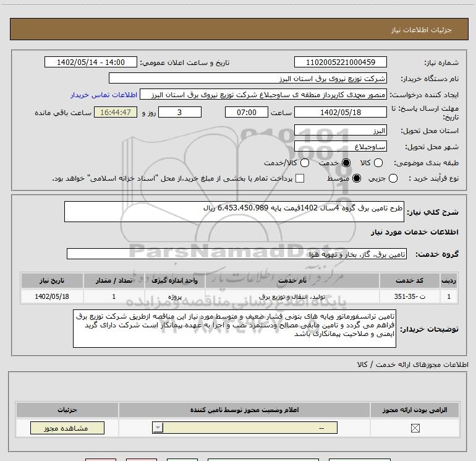The width and height of the screenshot is (476, 461).
Task: Click row number cell 1
Action: (449, 296)
